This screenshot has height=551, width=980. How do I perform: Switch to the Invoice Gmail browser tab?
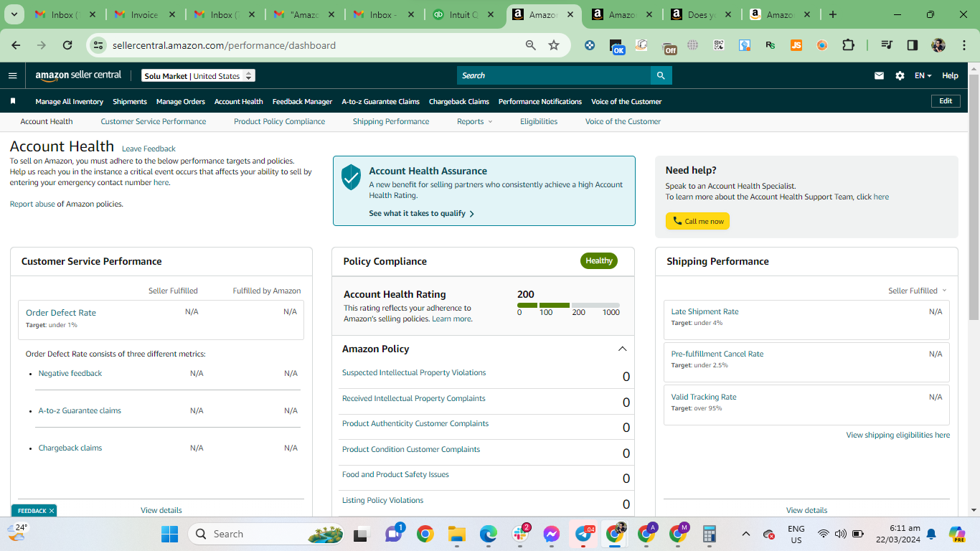[143, 14]
